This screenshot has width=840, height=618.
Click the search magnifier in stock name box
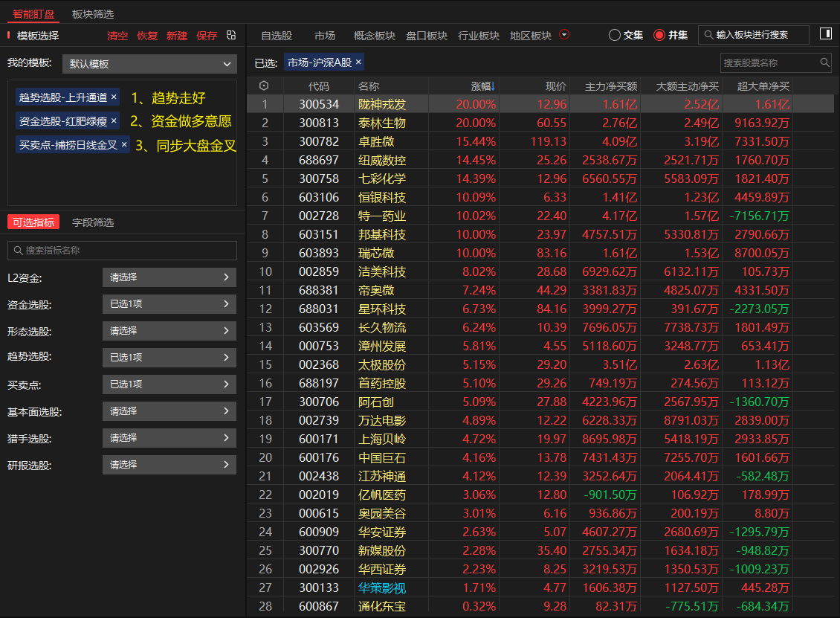(824, 62)
